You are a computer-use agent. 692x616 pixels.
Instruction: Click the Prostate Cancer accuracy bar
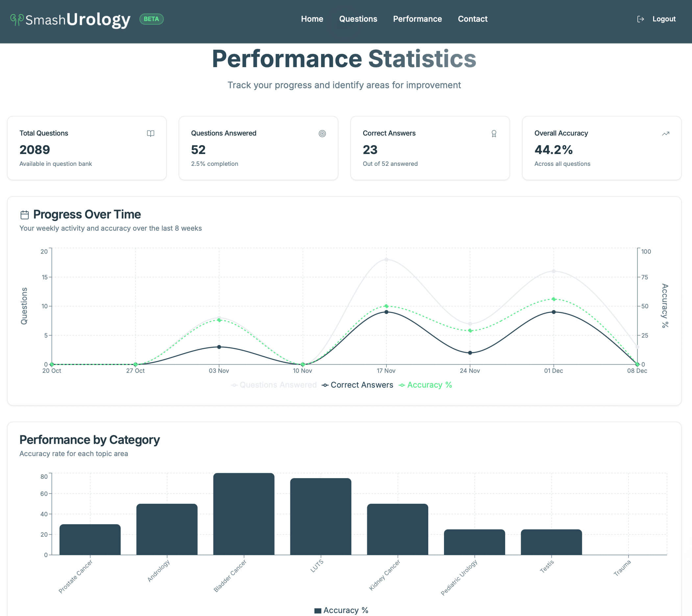coord(90,539)
